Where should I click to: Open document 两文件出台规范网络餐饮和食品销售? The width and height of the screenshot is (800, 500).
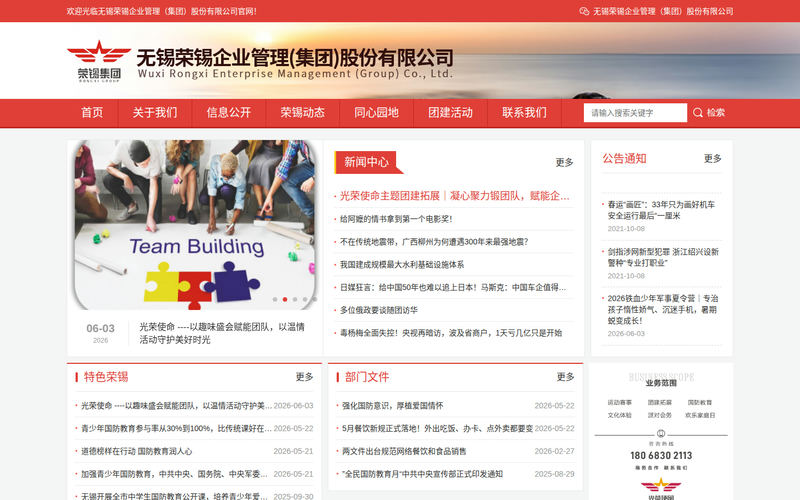click(404, 452)
